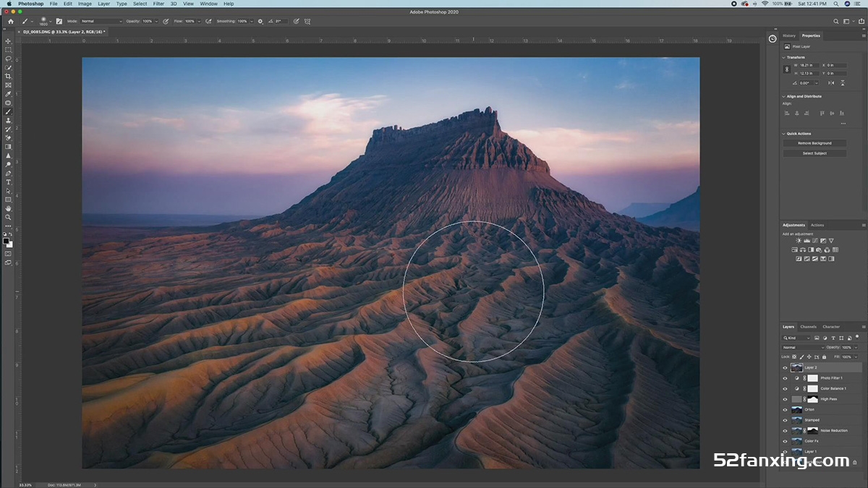The height and width of the screenshot is (488, 868).
Task: Select the Clone Stamp tool
Action: click(9, 120)
